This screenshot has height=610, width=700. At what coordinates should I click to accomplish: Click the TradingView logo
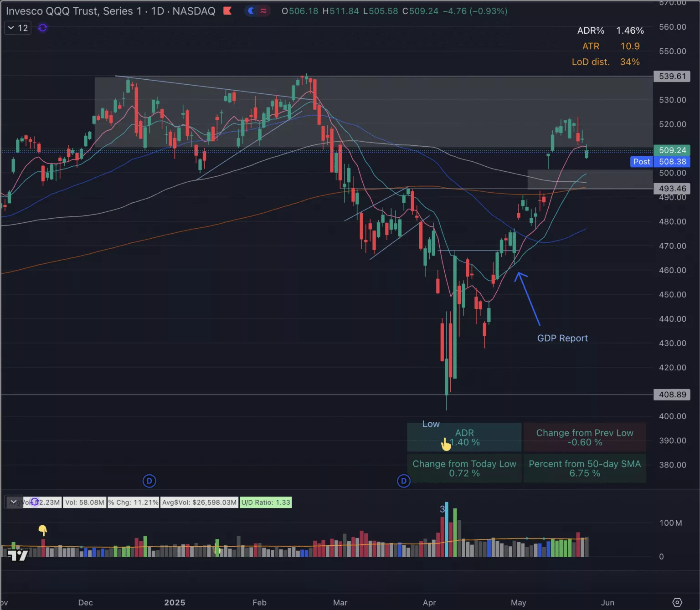click(18, 555)
